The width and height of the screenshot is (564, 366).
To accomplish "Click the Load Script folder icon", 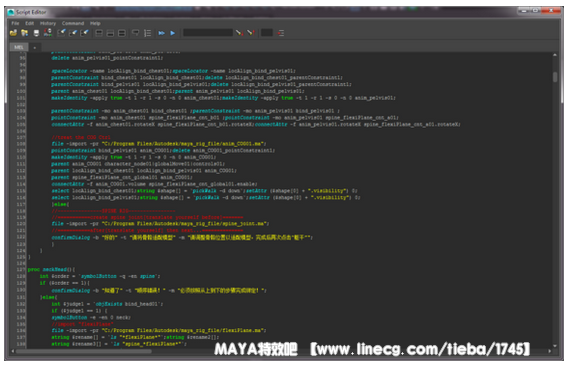I will 13,33.
